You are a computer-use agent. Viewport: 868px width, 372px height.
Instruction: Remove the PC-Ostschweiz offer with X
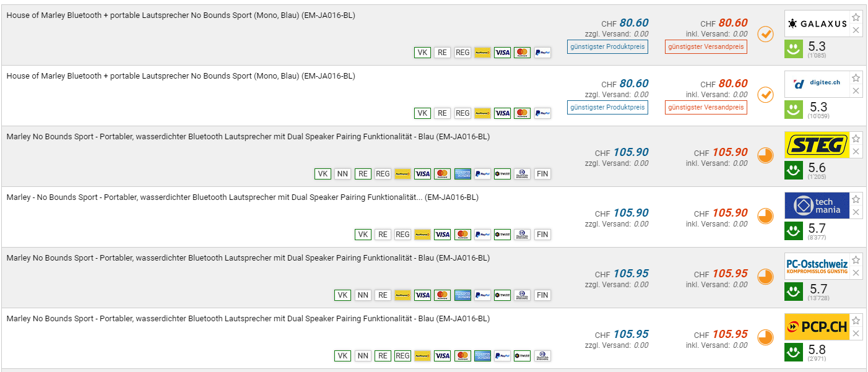856,273
